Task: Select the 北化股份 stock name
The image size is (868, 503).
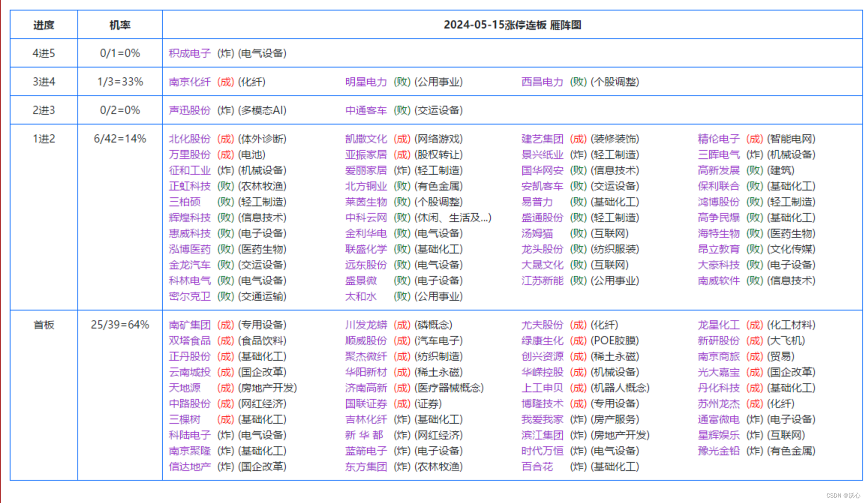Action: pyautogui.click(x=190, y=138)
